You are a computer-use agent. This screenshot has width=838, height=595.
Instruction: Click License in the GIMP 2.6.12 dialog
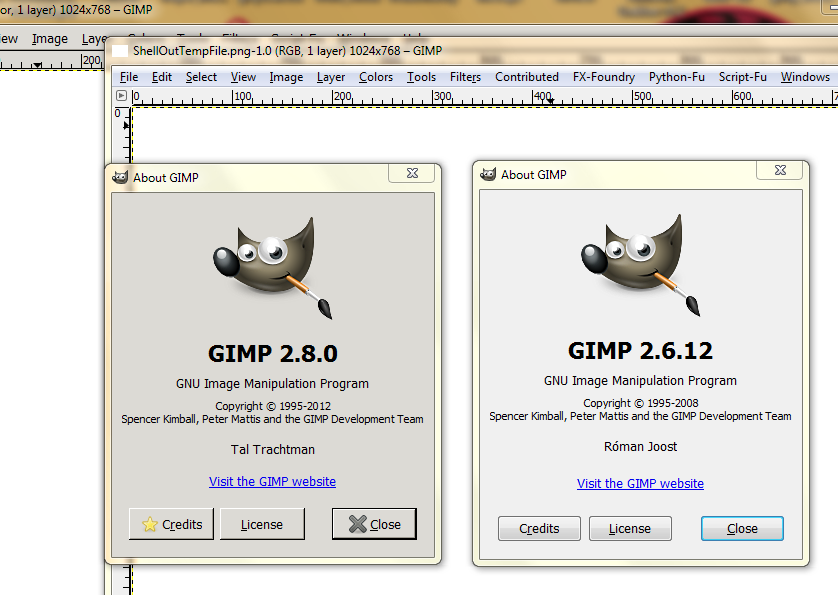(630, 528)
